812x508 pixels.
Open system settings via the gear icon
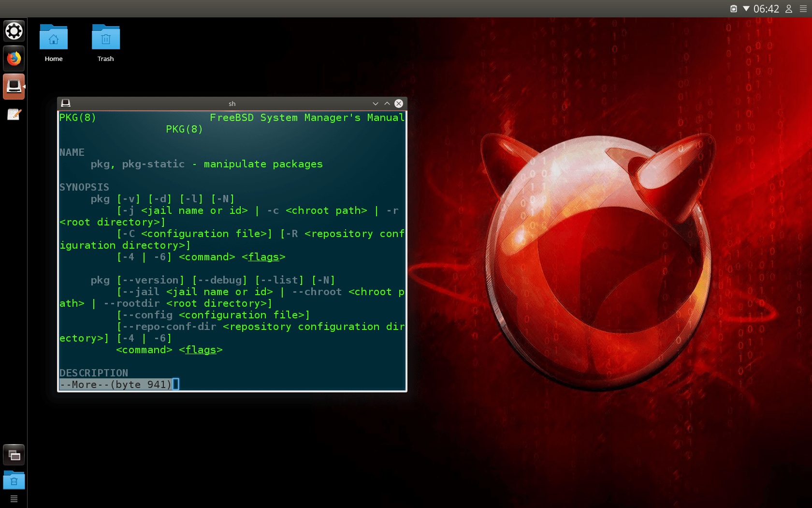tap(14, 30)
